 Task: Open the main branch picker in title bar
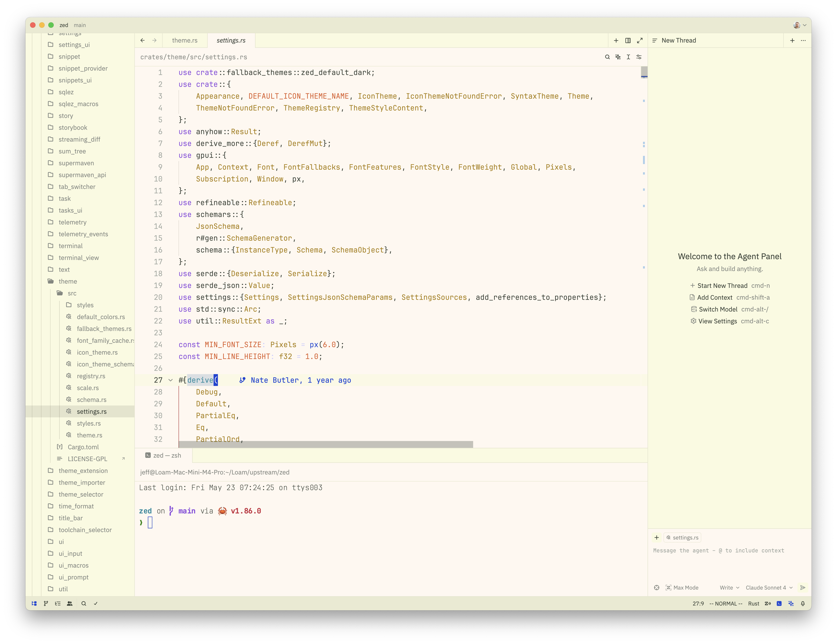[80, 25]
